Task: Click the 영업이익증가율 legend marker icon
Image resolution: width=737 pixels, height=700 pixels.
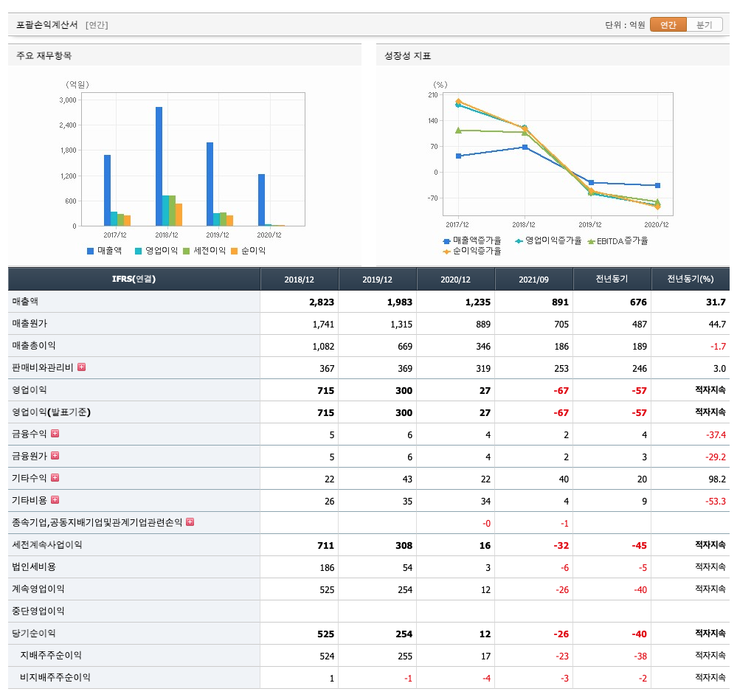Action: [x=519, y=241]
